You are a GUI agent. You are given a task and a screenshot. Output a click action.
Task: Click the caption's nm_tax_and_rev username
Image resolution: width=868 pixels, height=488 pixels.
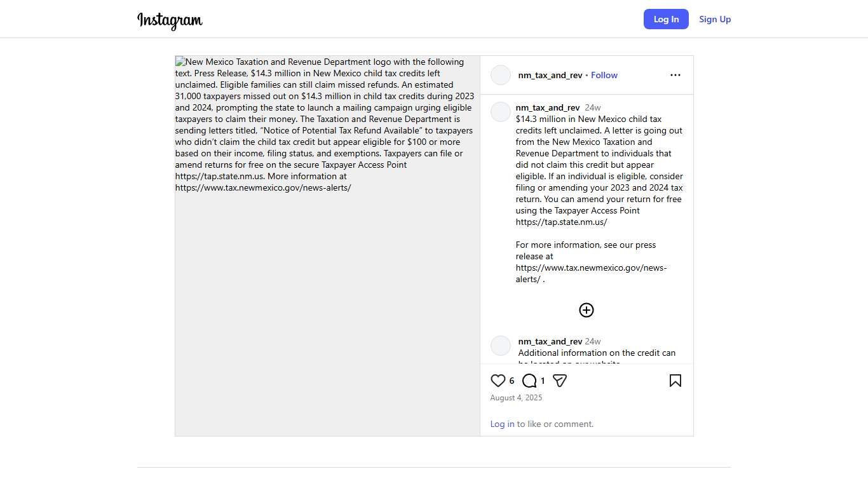click(x=548, y=107)
